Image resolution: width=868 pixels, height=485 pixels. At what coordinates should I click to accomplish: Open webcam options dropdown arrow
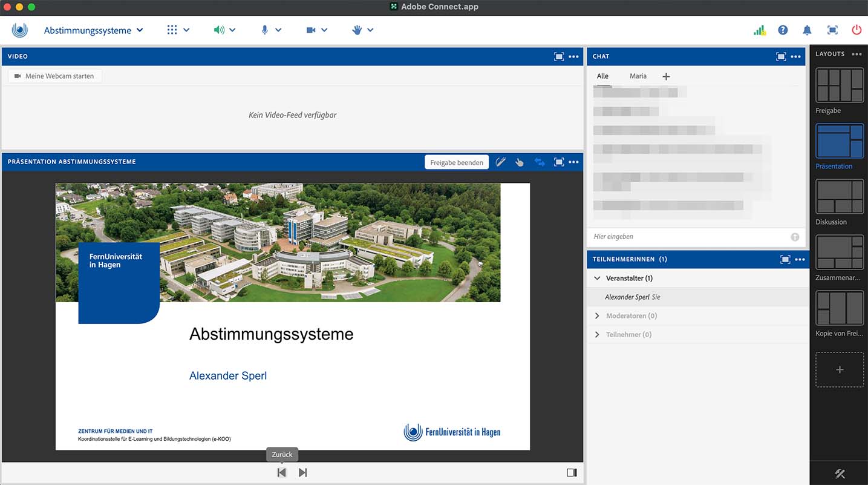tap(324, 30)
